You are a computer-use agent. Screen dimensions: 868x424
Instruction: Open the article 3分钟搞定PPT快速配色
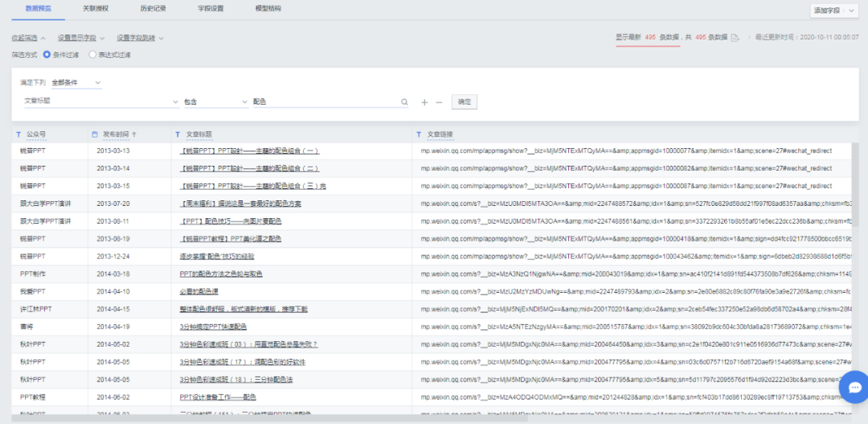(x=213, y=327)
